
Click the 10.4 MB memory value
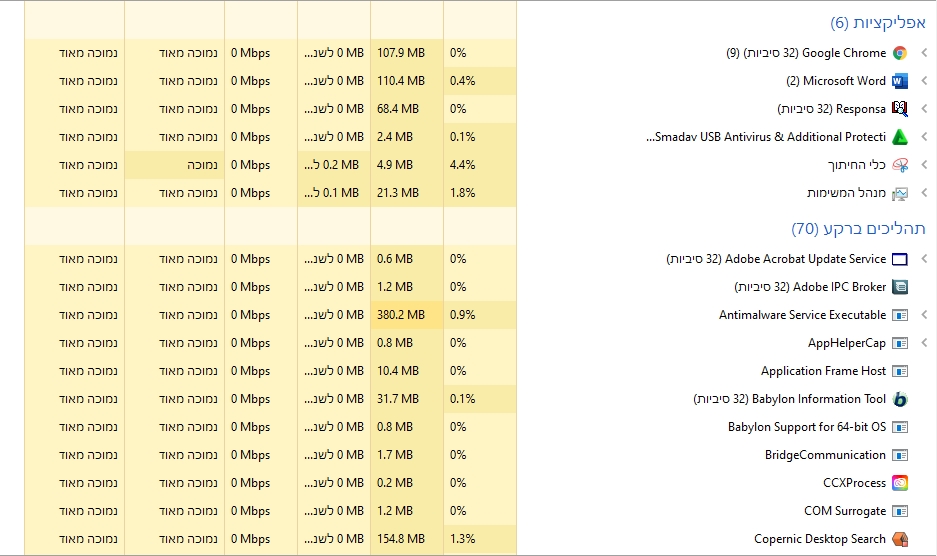tap(398, 371)
